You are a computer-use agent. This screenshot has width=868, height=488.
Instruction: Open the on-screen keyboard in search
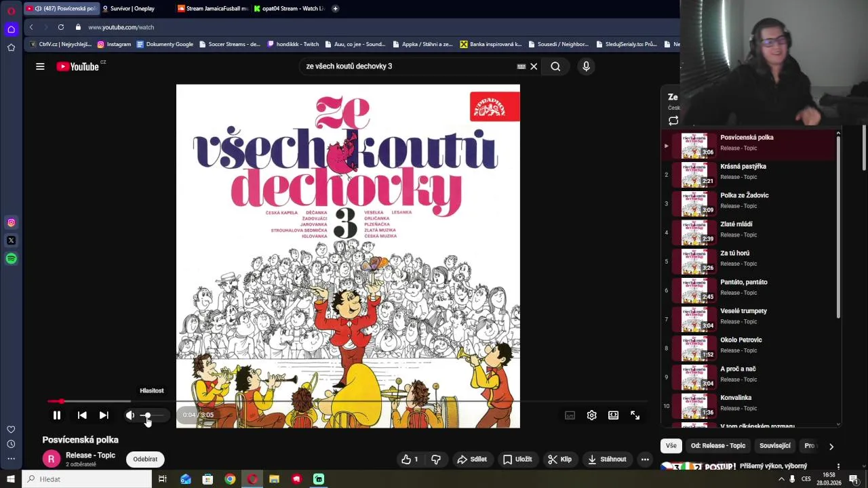(521, 66)
